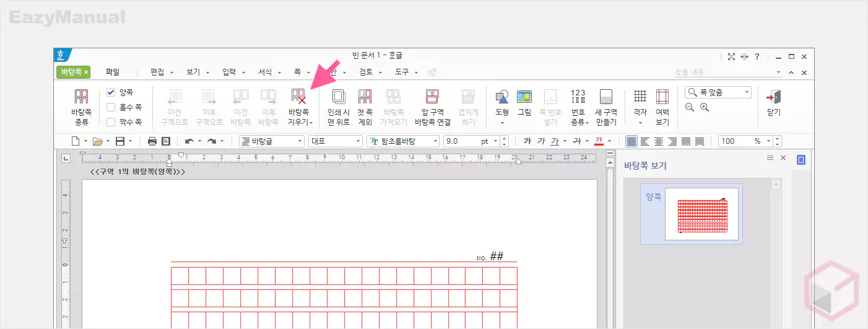Set right paragraph alignment

(672, 141)
